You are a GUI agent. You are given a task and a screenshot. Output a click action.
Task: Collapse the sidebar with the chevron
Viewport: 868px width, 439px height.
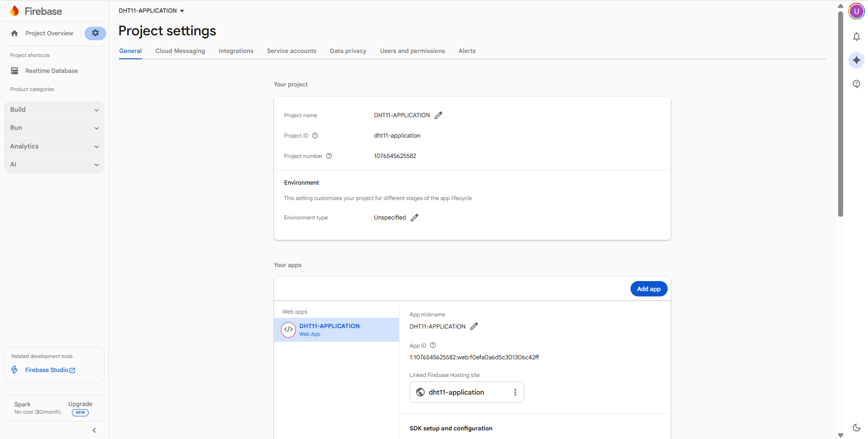pos(94,430)
